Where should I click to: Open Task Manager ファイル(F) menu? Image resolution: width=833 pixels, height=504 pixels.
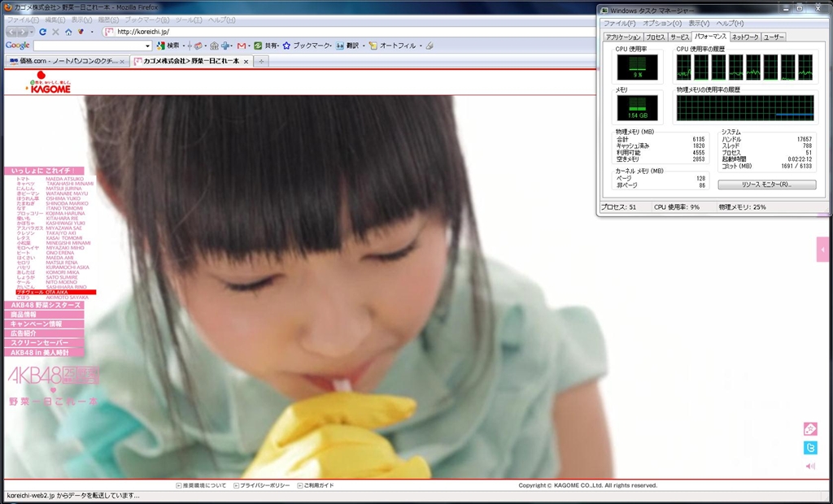(619, 24)
